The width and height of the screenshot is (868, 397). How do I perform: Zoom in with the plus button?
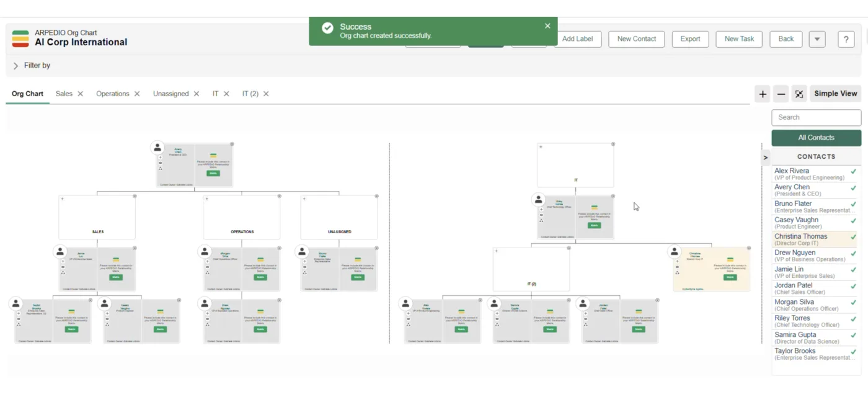pyautogui.click(x=763, y=94)
